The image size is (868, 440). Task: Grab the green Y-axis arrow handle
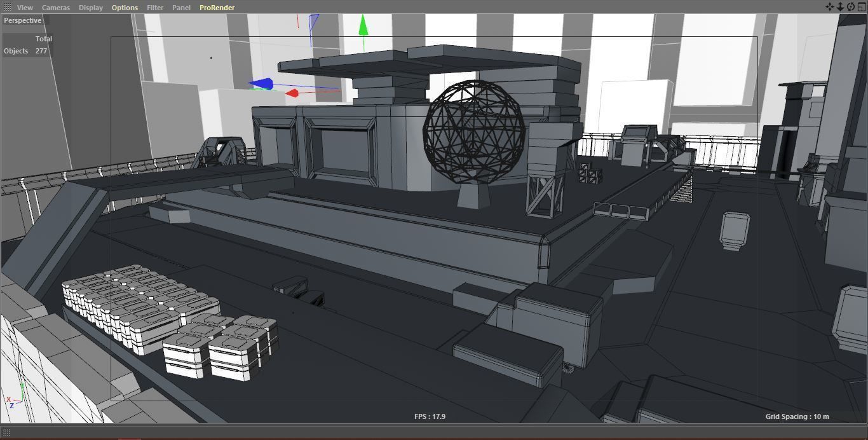(x=363, y=26)
